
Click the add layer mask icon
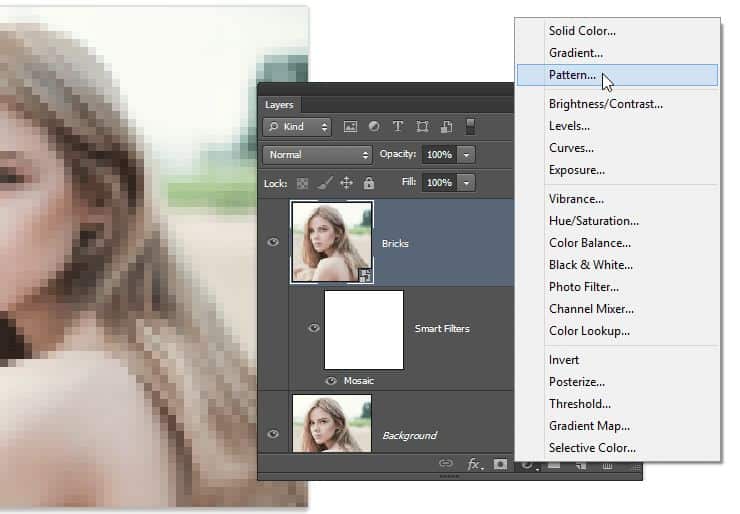501,464
